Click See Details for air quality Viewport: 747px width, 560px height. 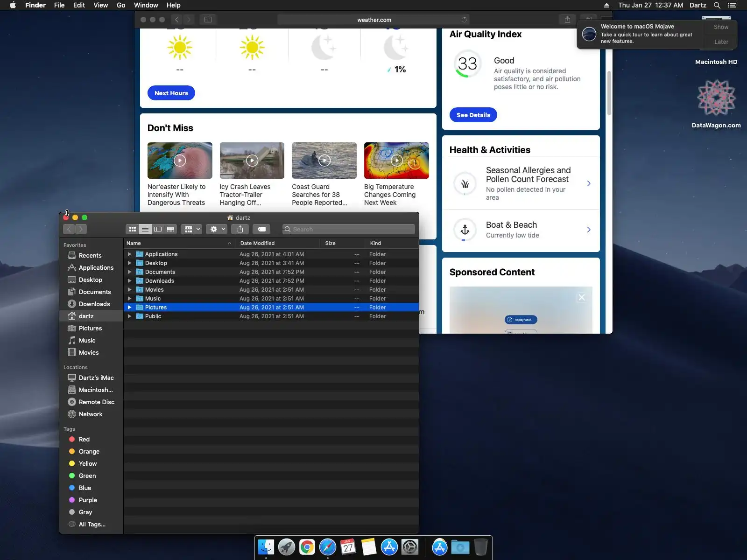tap(473, 115)
